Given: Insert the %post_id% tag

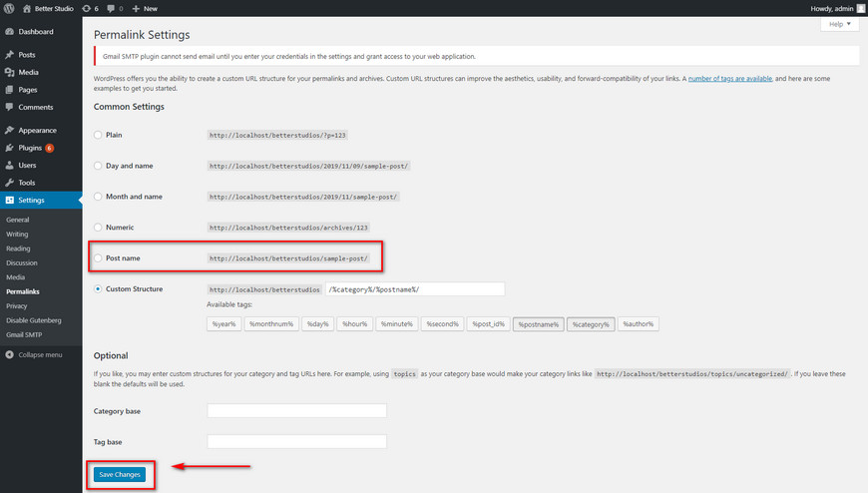Looking at the screenshot, I should coord(488,324).
